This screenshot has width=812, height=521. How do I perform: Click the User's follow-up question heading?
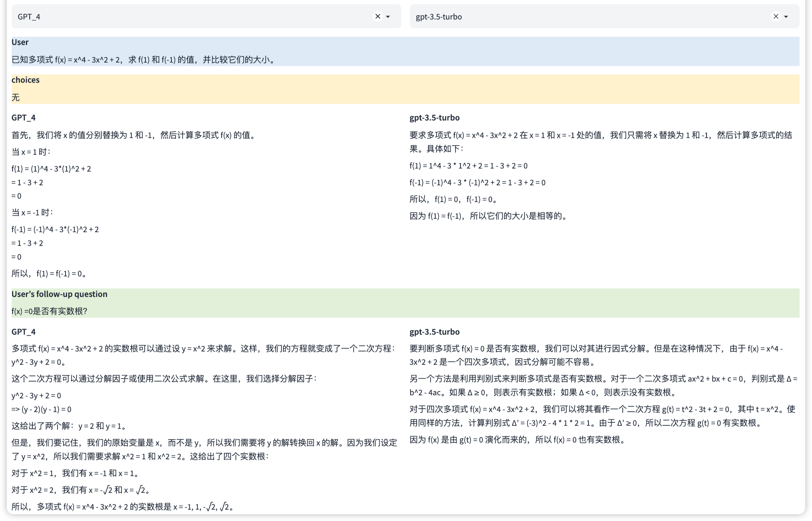tap(59, 294)
